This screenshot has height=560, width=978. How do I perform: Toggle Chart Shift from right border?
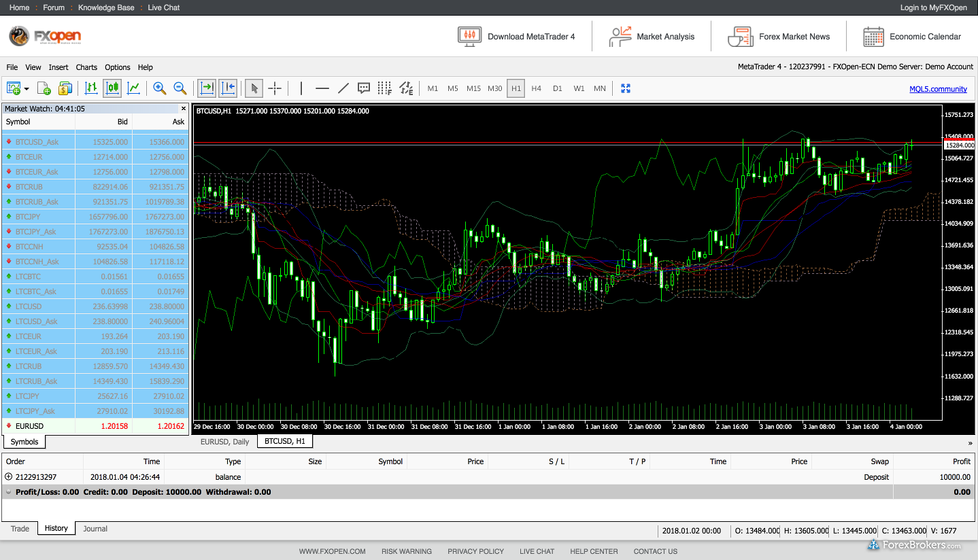click(x=228, y=88)
